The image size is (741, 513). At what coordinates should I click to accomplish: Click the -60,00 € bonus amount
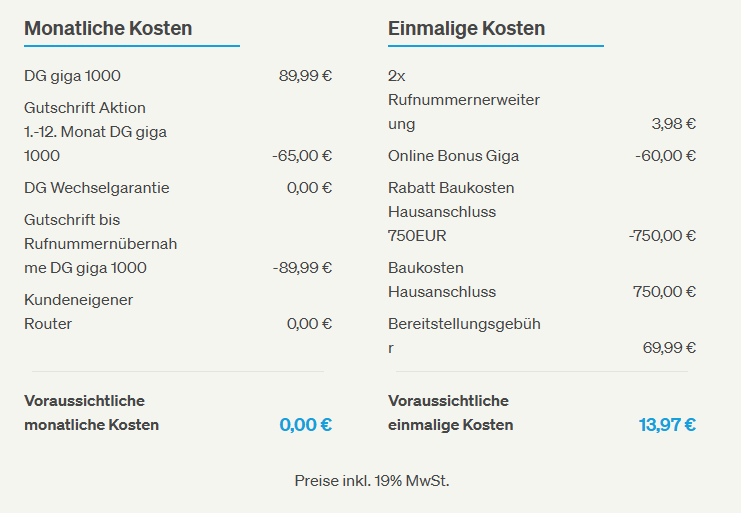(x=666, y=156)
